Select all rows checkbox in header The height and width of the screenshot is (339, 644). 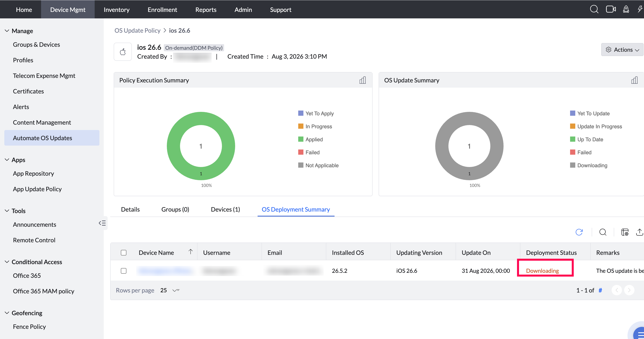pyautogui.click(x=123, y=253)
